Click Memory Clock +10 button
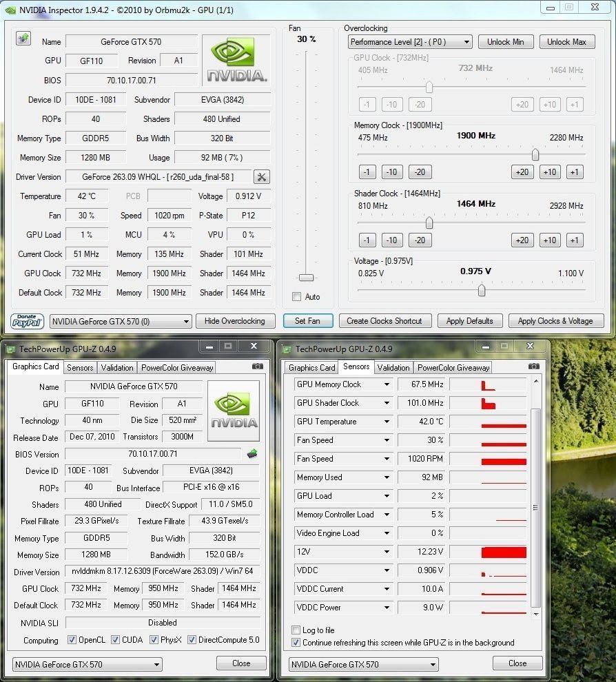The image size is (616, 682). tap(550, 172)
